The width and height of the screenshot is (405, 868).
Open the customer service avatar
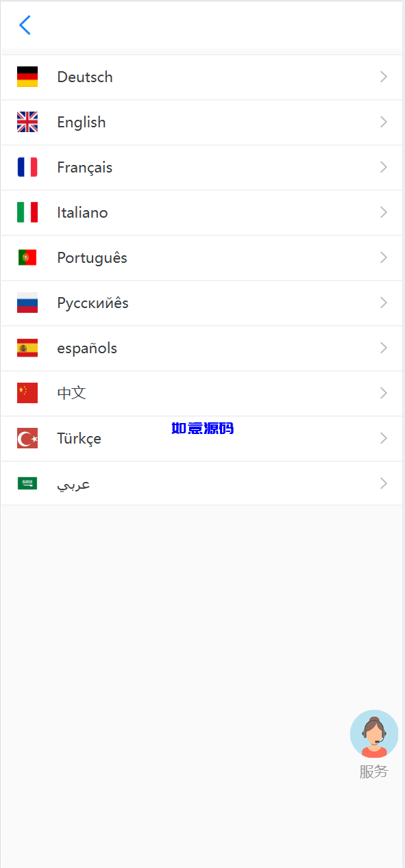click(374, 733)
